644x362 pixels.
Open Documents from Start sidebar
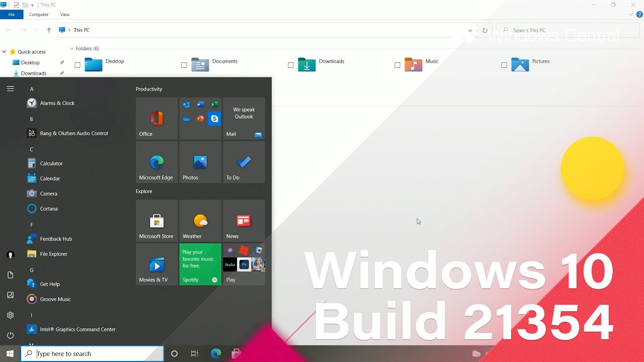10,275
